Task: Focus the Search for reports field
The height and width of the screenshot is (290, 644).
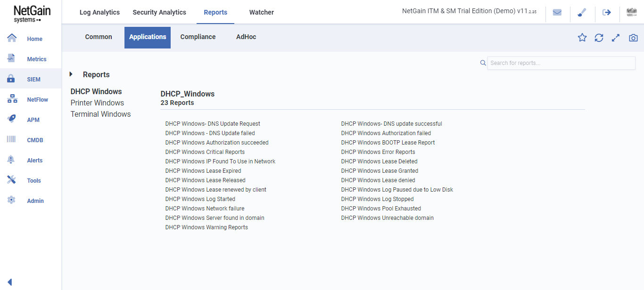Action: 561,63
